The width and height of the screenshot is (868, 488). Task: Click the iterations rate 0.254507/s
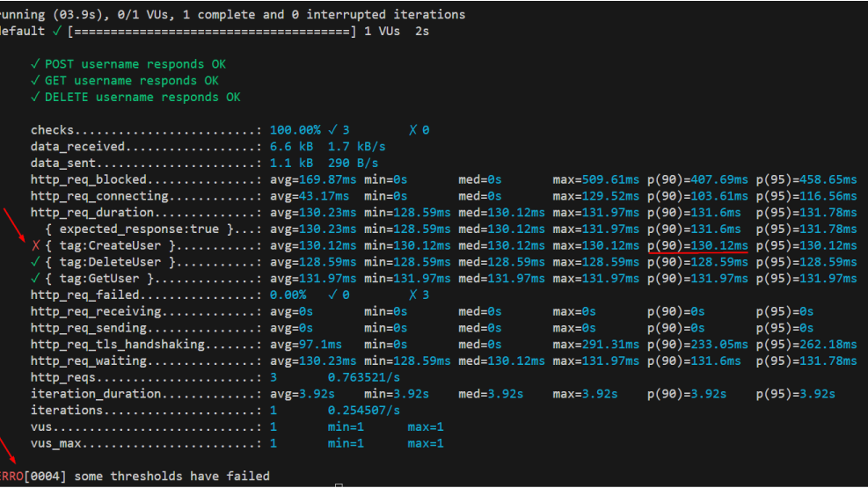(x=364, y=411)
